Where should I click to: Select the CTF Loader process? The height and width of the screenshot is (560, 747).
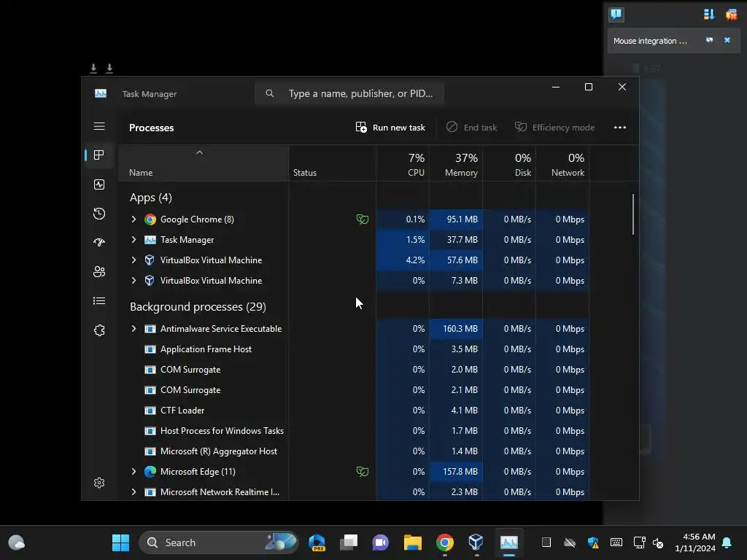[354, 410]
